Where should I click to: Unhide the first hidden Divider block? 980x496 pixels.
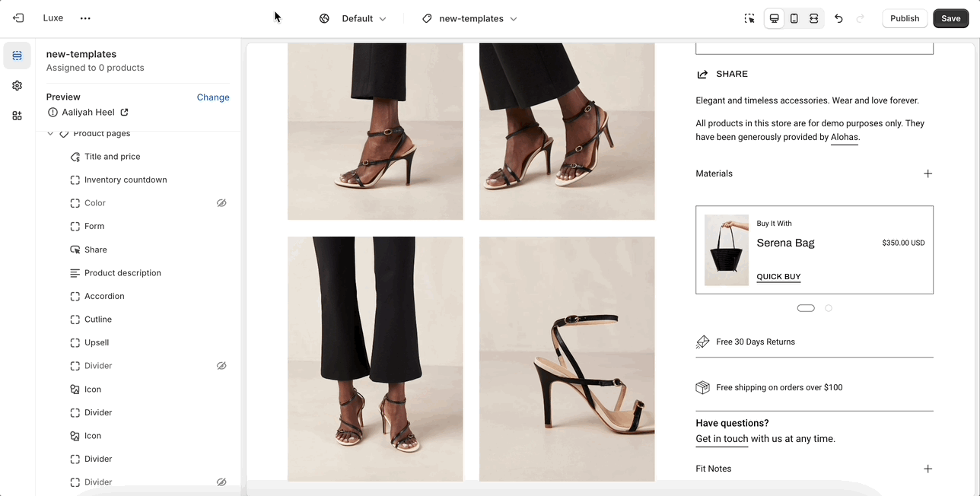221,366
